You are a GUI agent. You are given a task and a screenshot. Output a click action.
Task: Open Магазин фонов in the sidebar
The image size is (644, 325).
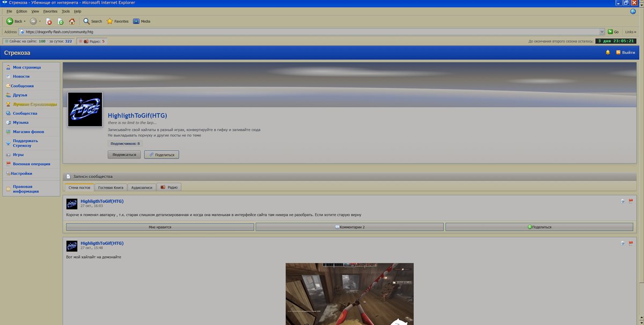[28, 131]
